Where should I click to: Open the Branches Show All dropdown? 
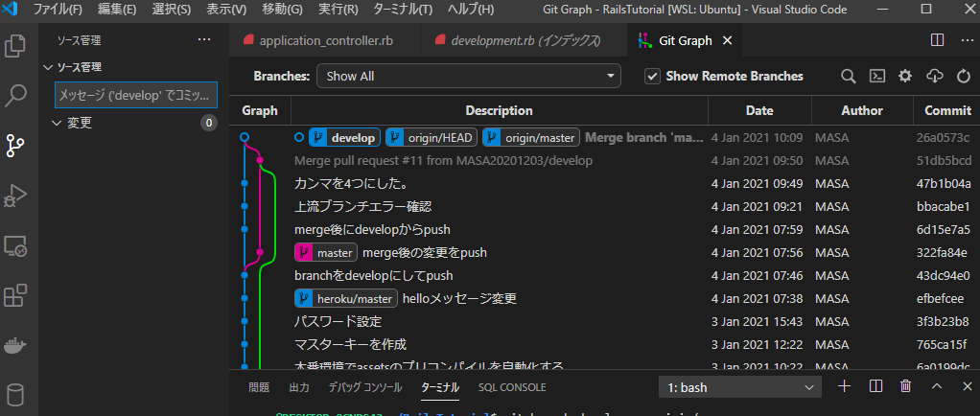click(x=469, y=77)
